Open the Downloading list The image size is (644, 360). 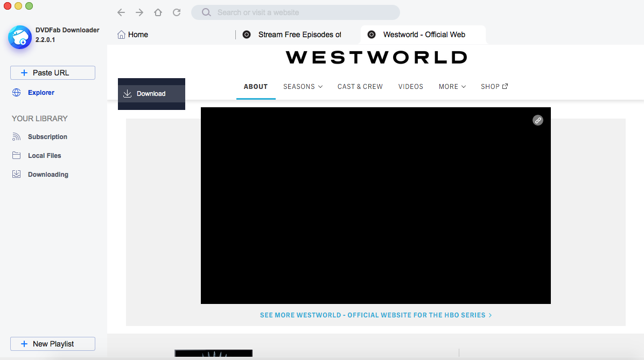point(48,175)
